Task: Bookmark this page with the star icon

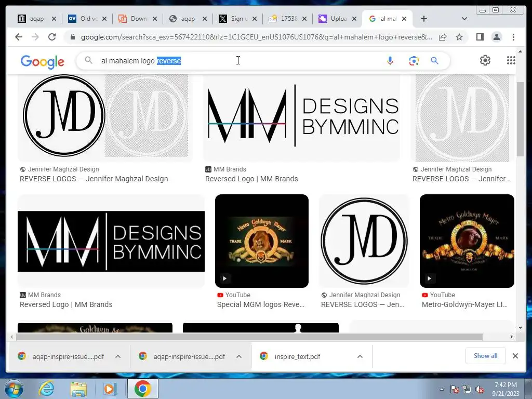Action: [459, 37]
